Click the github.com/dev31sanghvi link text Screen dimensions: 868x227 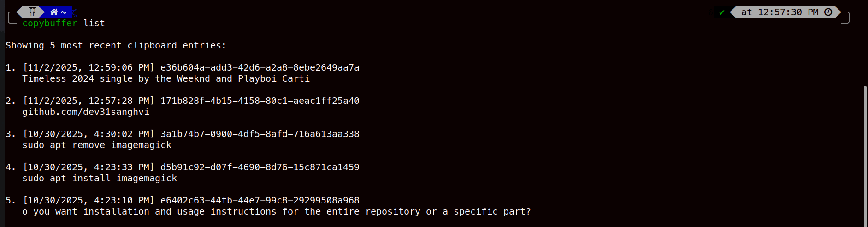click(x=86, y=112)
